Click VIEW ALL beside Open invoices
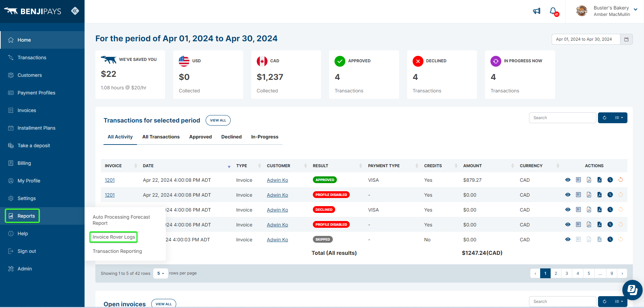The width and height of the screenshot is (644, 308). tap(164, 304)
